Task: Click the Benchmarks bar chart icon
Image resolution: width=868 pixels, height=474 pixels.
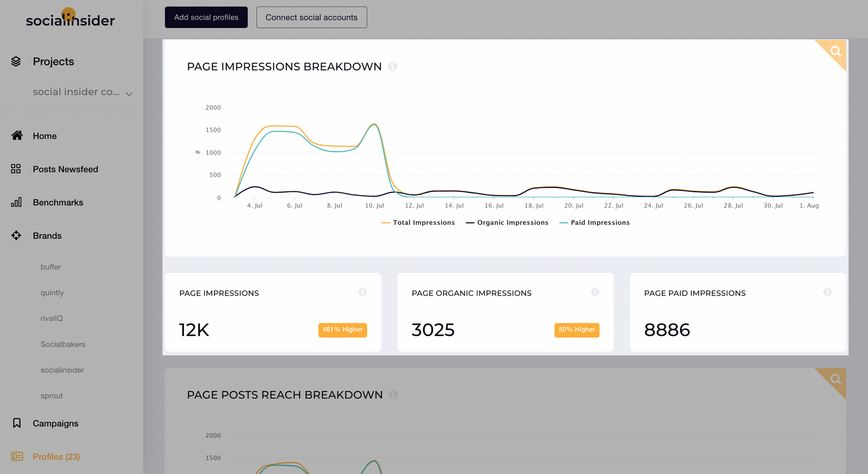Action: (16, 202)
